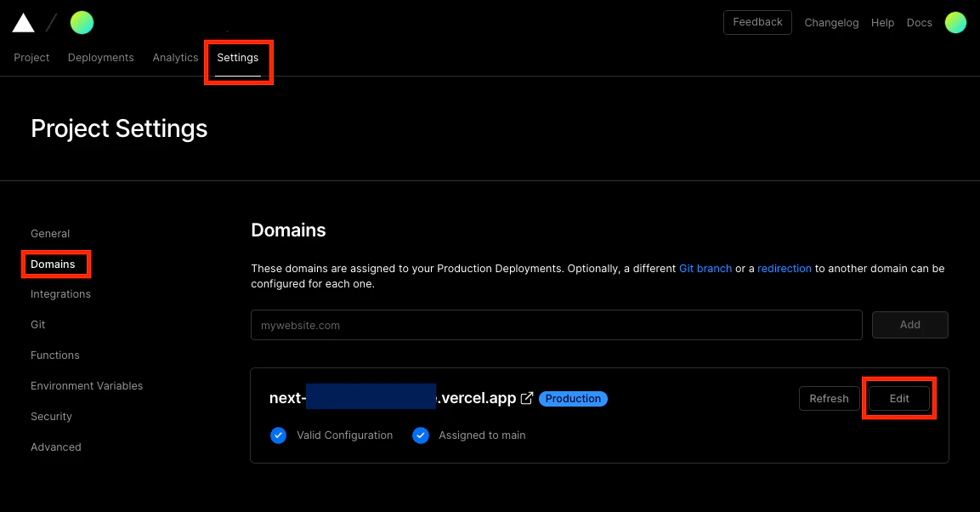
Task: Follow the redirection link
Action: [785, 268]
